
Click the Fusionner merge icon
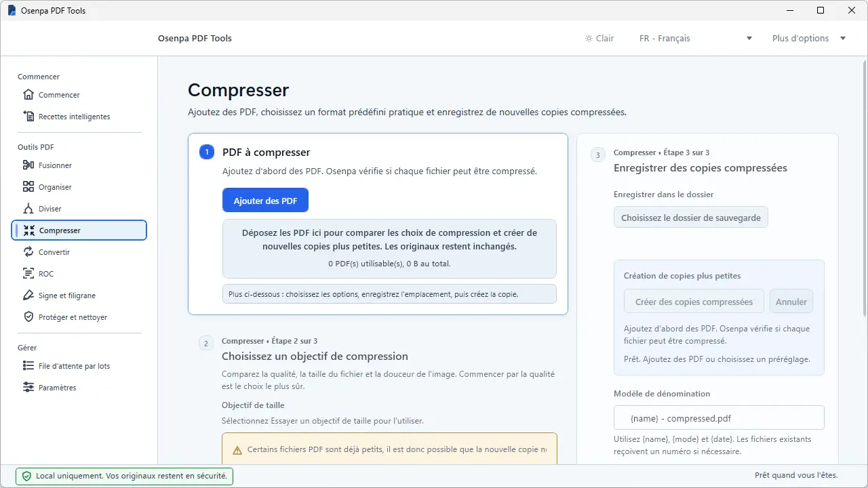point(28,165)
